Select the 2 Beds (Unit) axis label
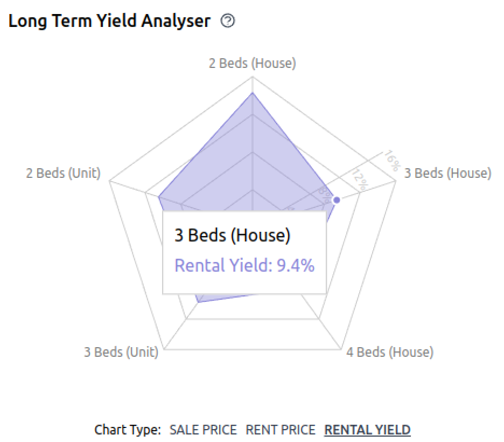504x442 pixels. coord(64,173)
